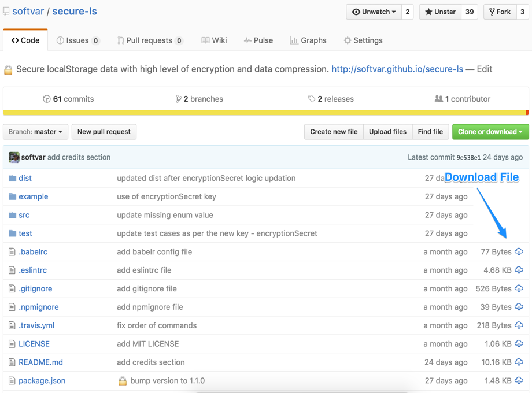Fork the repository
532x393 pixels.
(500, 12)
